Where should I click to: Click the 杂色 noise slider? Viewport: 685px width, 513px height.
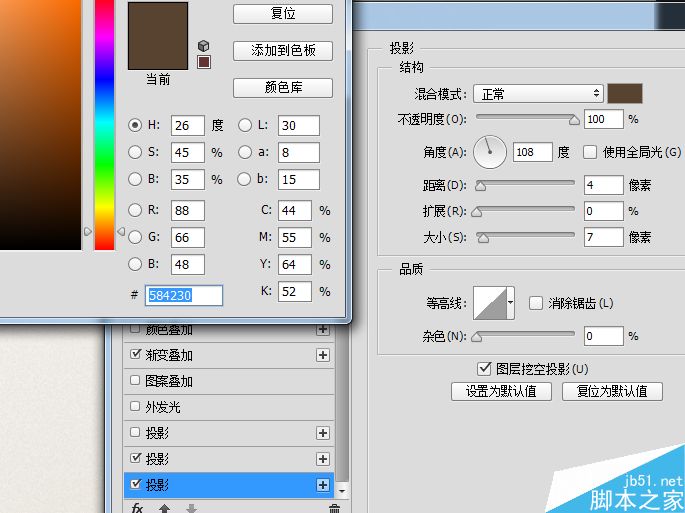coord(523,336)
